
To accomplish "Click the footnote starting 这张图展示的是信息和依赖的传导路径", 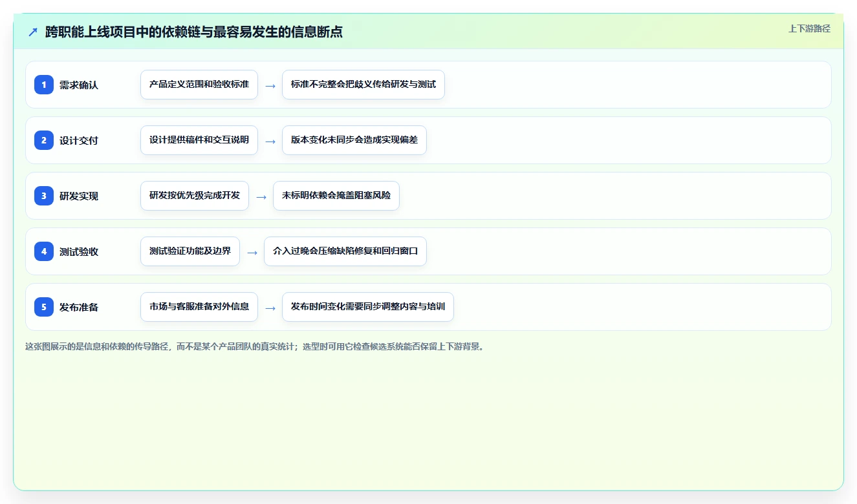I will pos(255,346).
